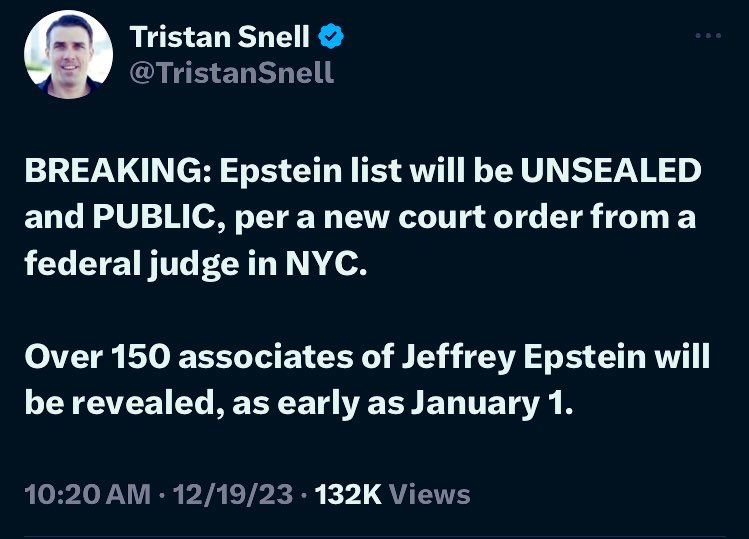Click the word Views in footer
The width and height of the screenshot is (749, 539).
pyautogui.click(x=428, y=494)
